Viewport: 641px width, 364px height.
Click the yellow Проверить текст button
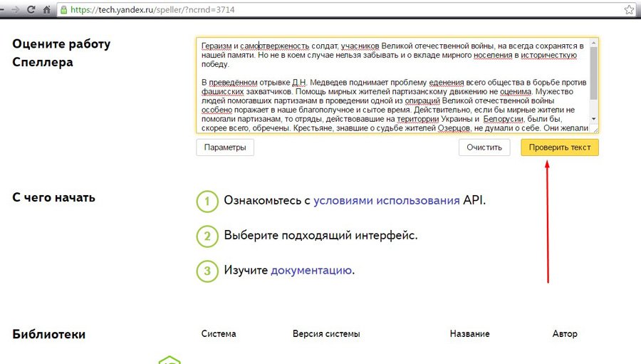click(559, 147)
